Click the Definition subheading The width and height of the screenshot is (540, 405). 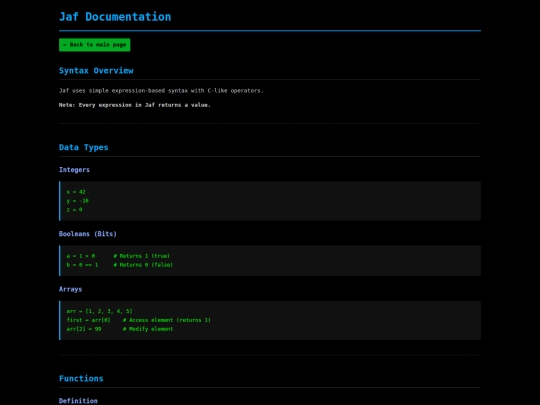(78, 401)
